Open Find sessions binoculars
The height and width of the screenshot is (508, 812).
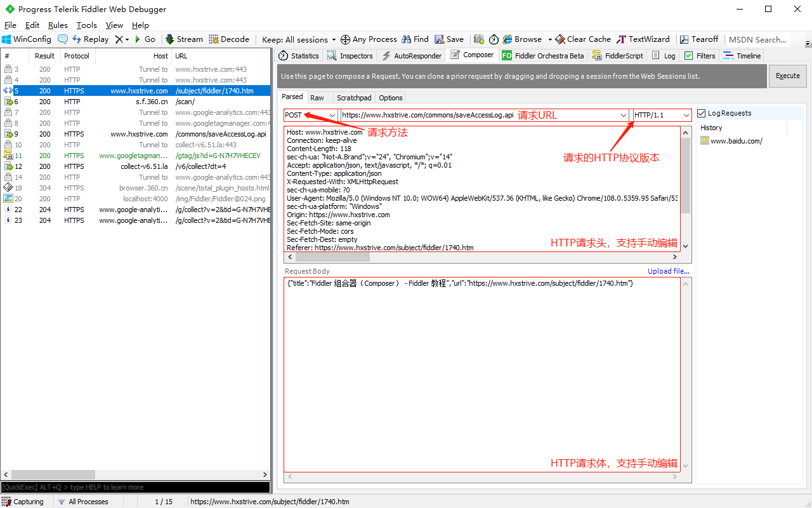pos(415,39)
